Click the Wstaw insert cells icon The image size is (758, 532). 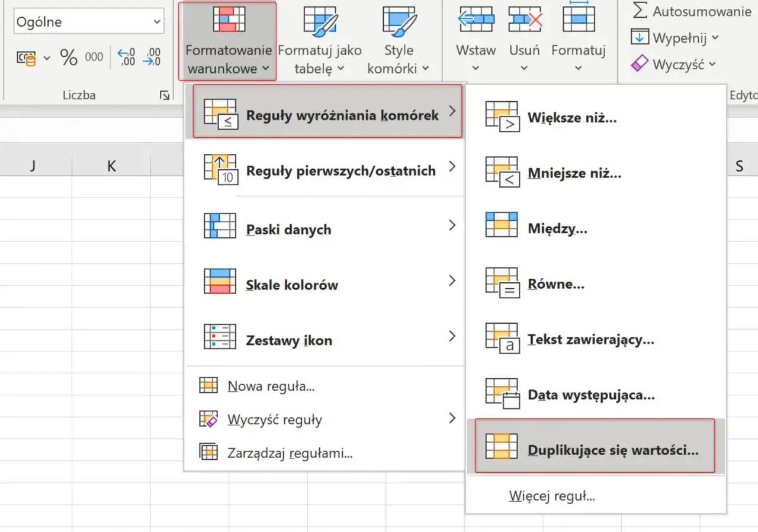point(475,19)
